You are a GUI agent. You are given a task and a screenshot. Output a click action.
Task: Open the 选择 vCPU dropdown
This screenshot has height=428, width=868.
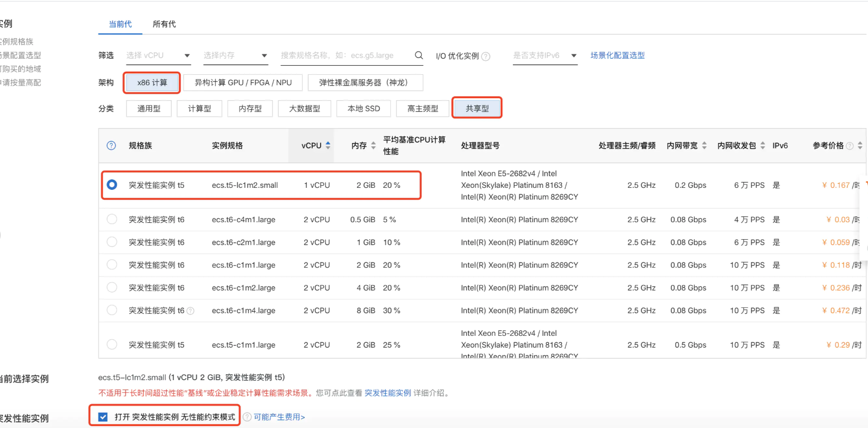pos(158,56)
